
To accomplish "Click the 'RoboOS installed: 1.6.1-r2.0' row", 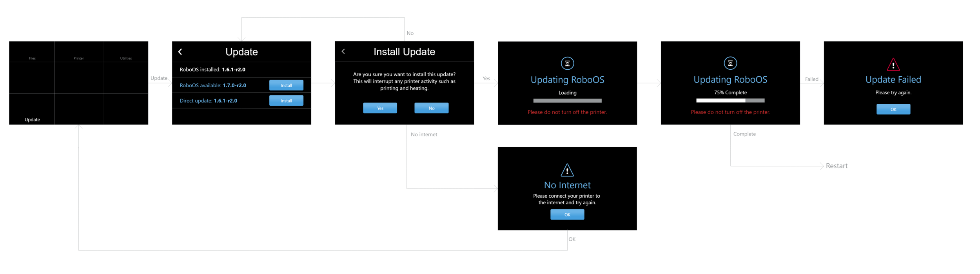I will (241, 70).
